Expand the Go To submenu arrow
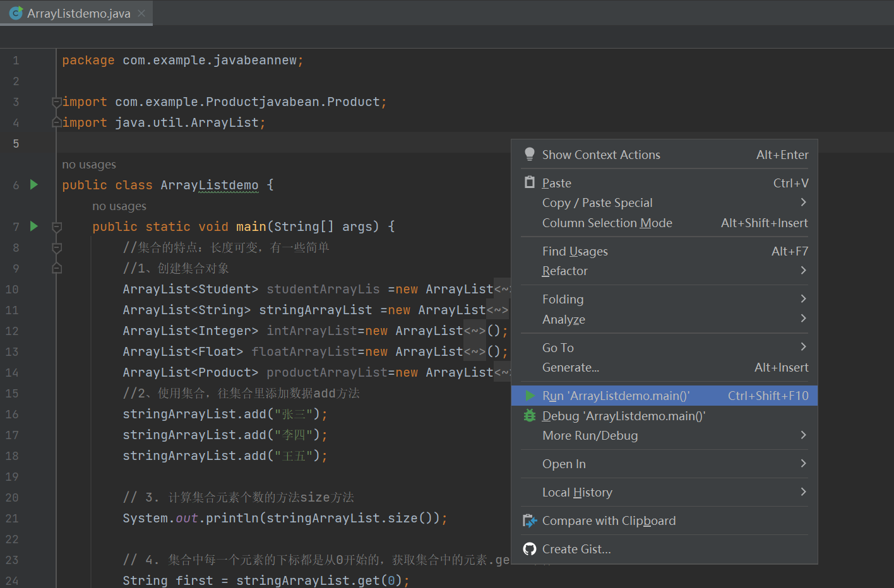This screenshot has width=894, height=588. coord(803,346)
